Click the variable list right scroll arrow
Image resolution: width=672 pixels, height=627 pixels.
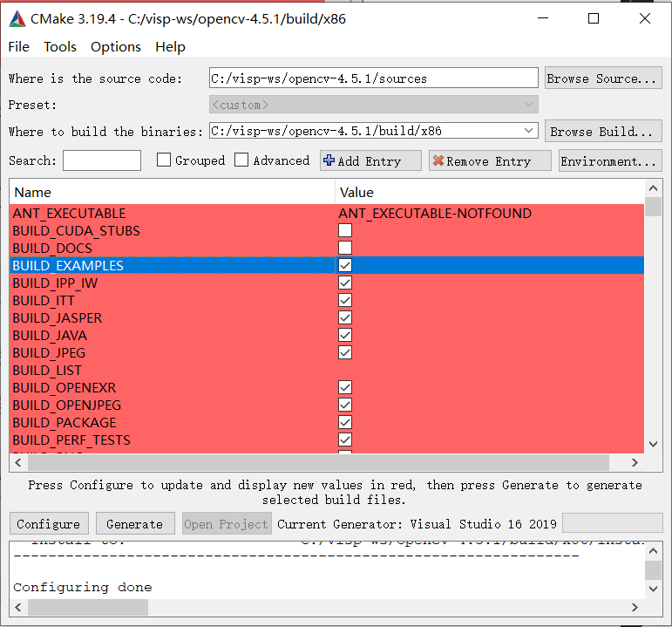[635, 462]
